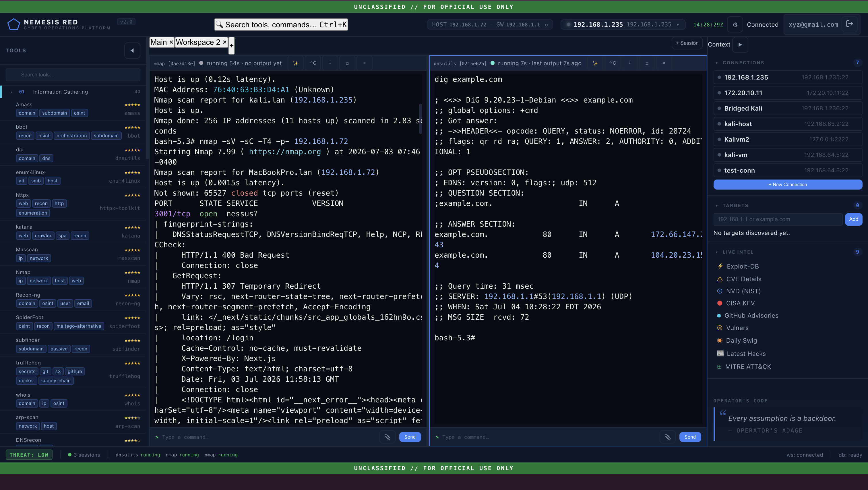Open the trufflehog tool entry
The image size is (868, 490).
(x=73, y=372)
